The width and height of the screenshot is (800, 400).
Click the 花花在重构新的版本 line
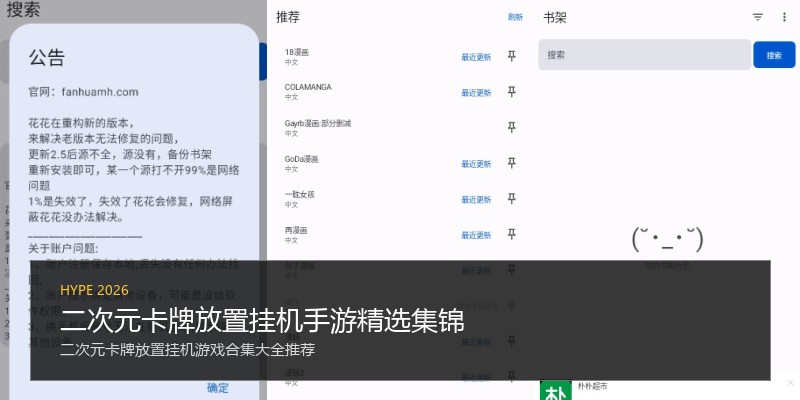(81, 123)
